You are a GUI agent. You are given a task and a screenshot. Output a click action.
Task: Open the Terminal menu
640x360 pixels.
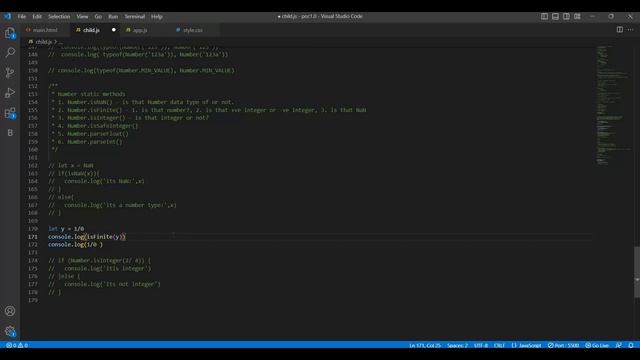[x=135, y=17]
